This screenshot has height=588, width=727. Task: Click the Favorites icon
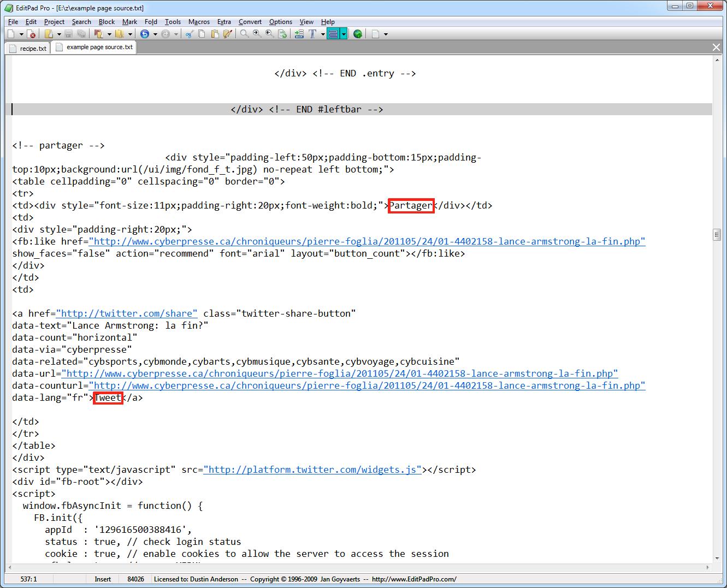click(x=119, y=34)
